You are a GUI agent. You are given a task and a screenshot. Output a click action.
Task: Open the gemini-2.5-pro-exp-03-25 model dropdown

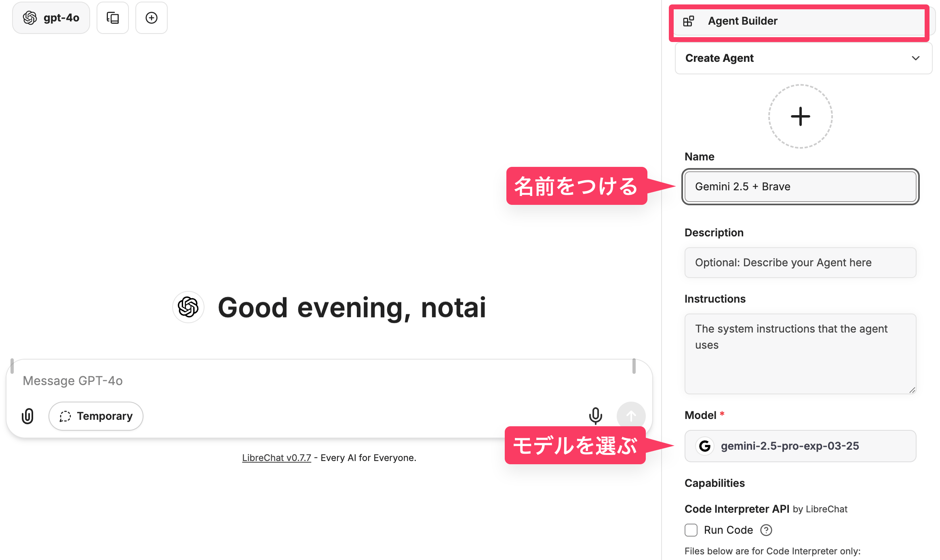click(x=800, y=446)
